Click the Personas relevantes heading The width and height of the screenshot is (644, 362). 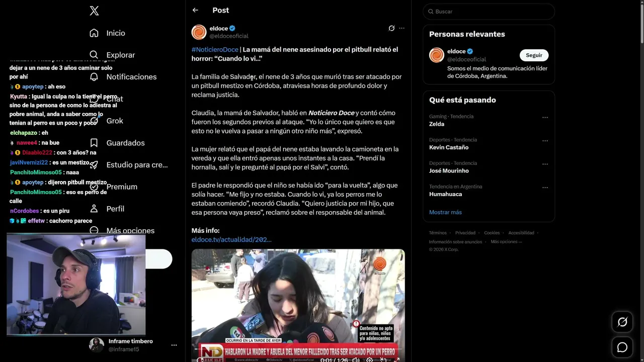coord(467,34)
